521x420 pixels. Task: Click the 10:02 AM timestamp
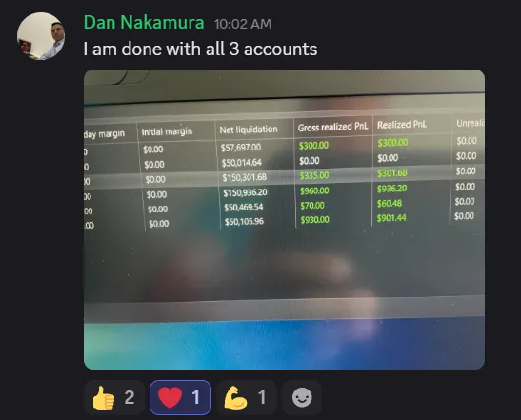coord(243,24)
